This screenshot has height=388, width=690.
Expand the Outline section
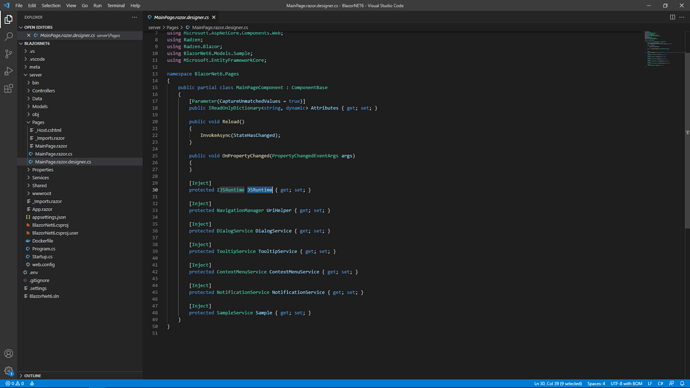(x=21, y=376)
